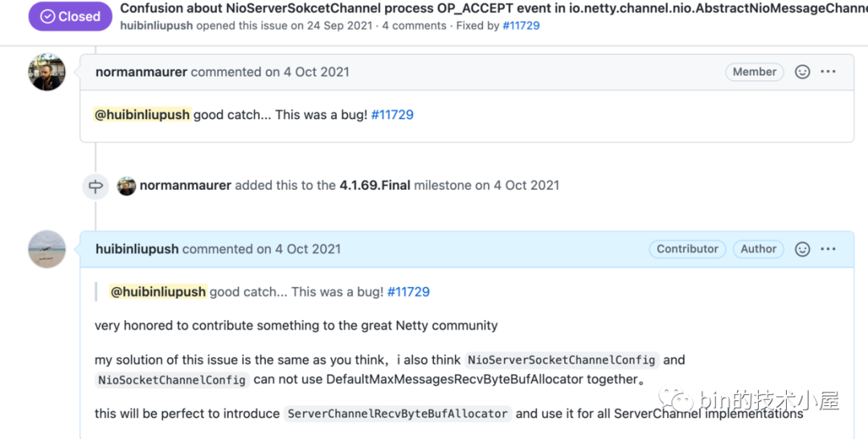Open 4.1.69.Final milestone link
The width and height of the screenshot is (868, 439).
(375, 186)
